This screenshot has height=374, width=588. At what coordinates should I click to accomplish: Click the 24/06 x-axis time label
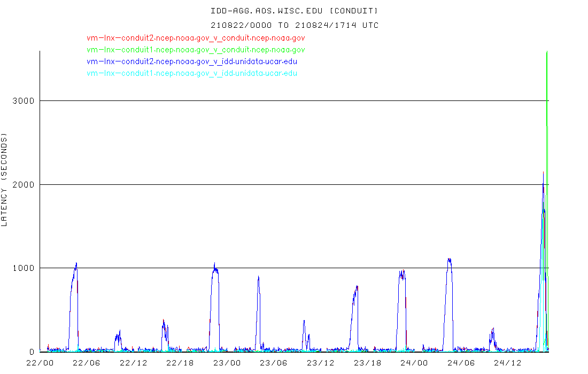coord(461,363)
